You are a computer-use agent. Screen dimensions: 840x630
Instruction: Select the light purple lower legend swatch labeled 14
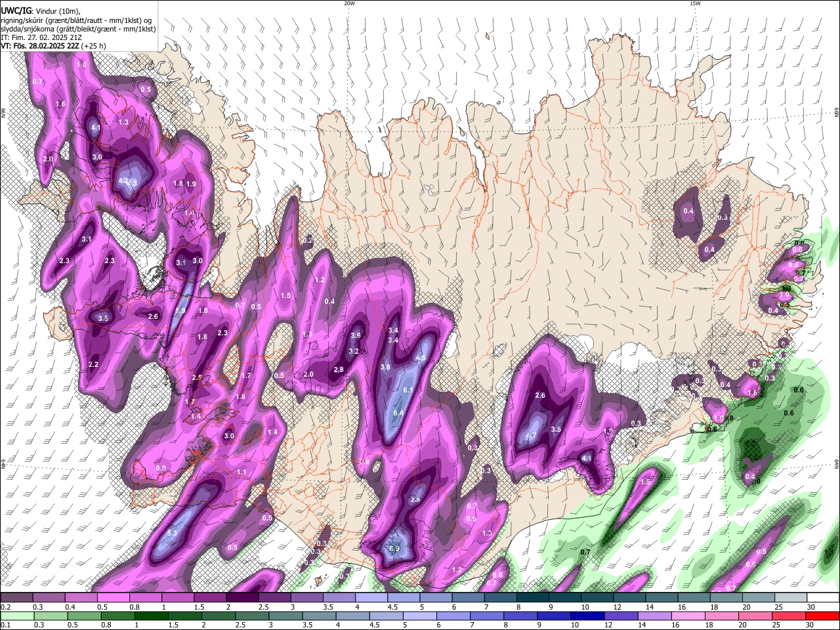pyautogui.click(x=654, y=616)
